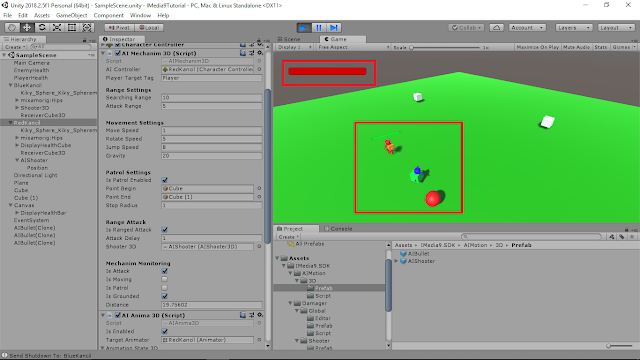
Task: Select the Hand tool in toolbar
Action: pyautogui.click(x=12, y=28)
